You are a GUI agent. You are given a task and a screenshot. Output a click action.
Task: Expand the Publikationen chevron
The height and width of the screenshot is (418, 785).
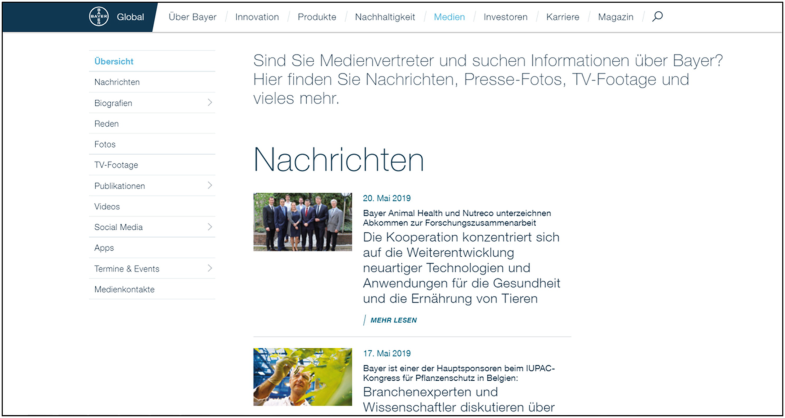(x=209, y=185)
